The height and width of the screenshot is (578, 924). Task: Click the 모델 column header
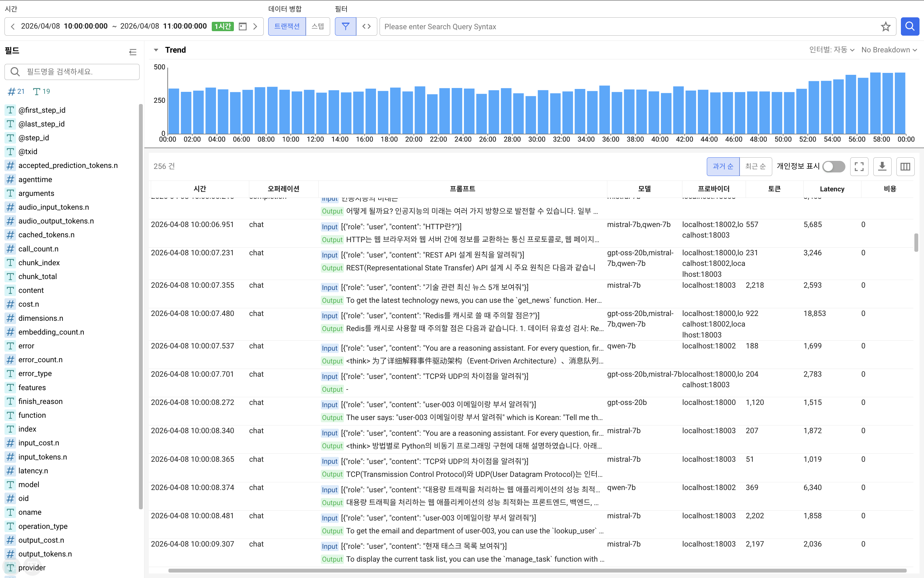[645, 189]
